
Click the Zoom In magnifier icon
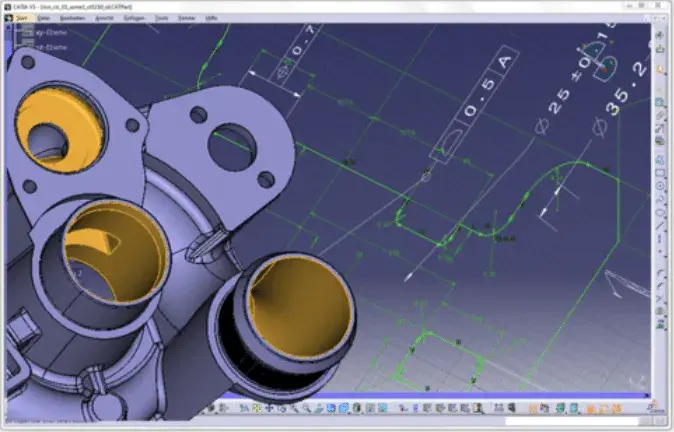click(295, 408)
